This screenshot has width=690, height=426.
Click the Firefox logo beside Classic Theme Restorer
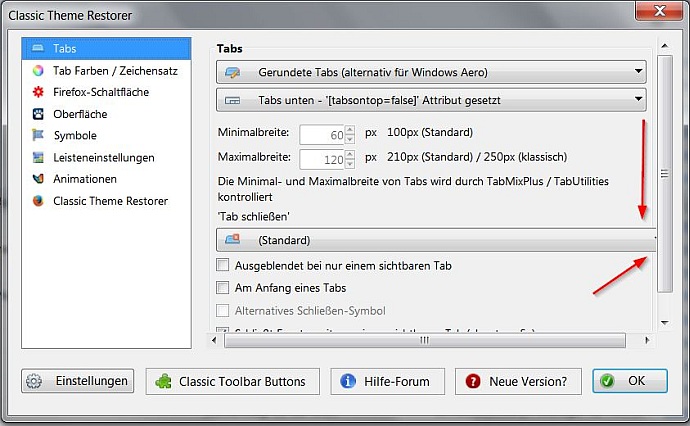[38, 201]
